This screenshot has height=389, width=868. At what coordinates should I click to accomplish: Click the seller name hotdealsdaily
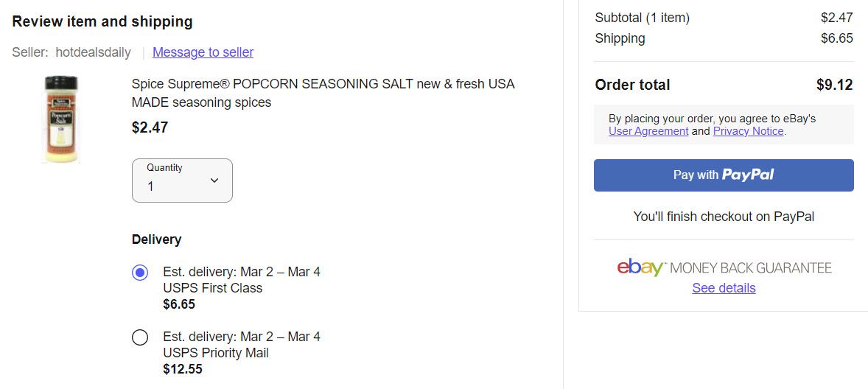[x=93, y=52]
